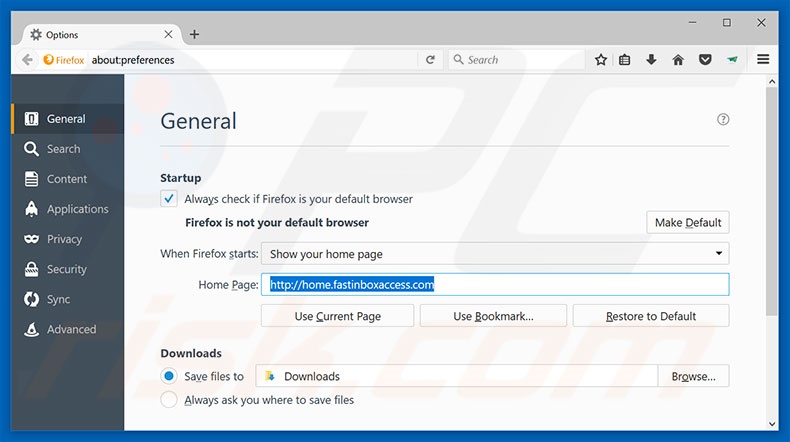Bookmark this page with star icon
This screenshot has width=790, height=442.
601,60
